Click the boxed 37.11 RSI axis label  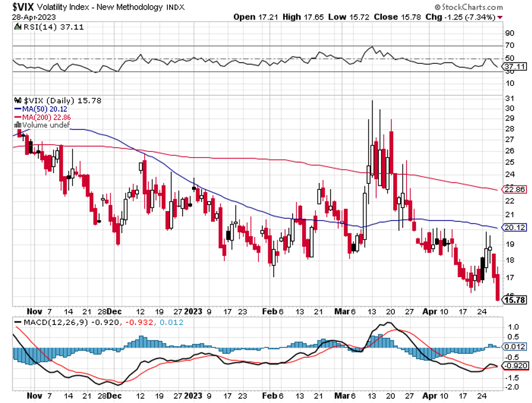click(515, 67)
